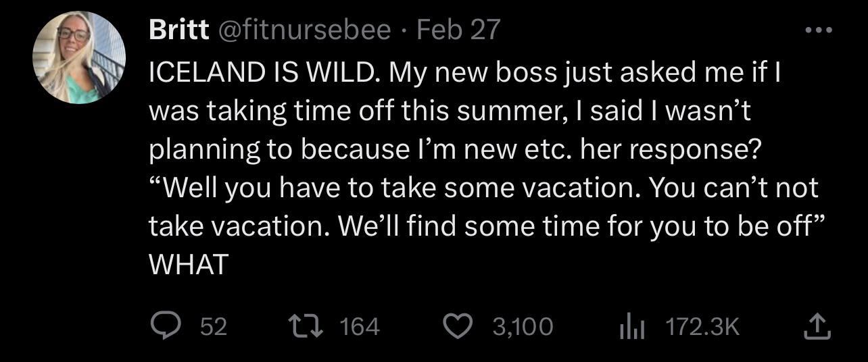Click the display name Britt
This screenshot has height=362, width=868.
tap(178, 30)
